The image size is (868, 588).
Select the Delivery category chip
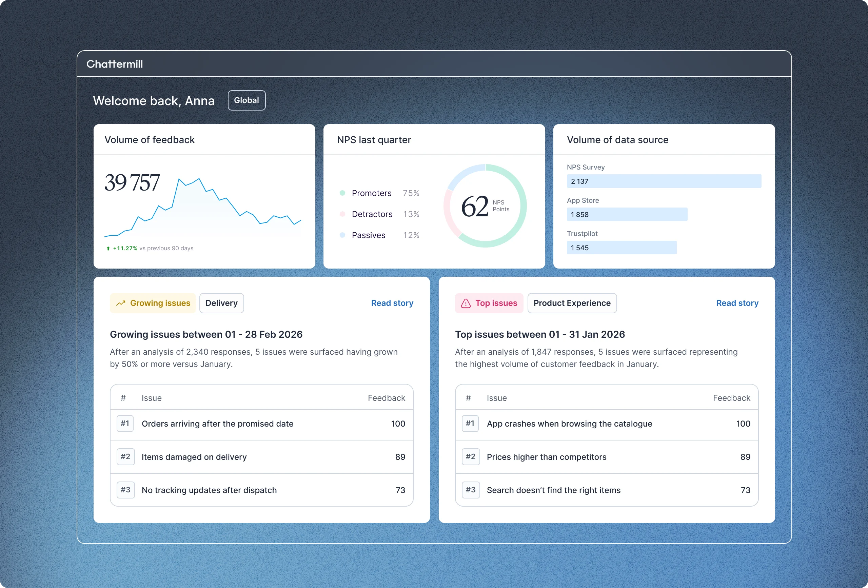point(221,303)
